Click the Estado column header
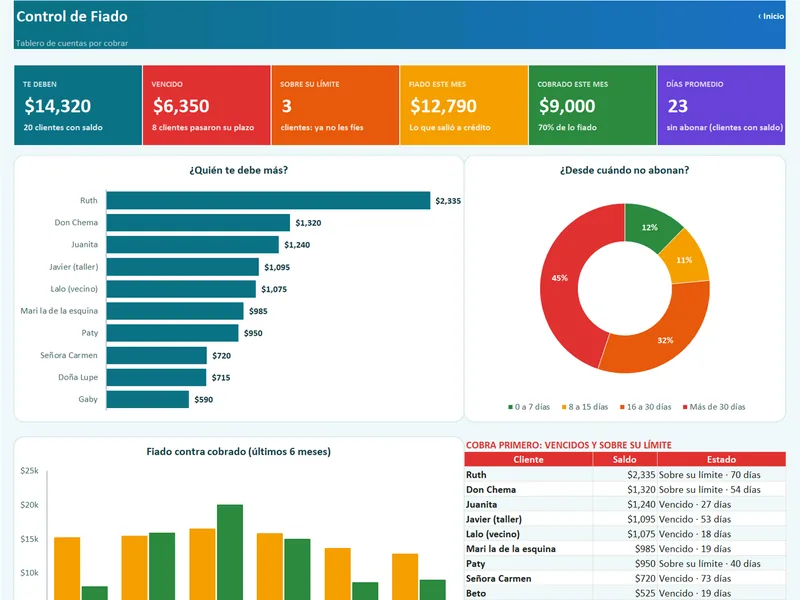The width and height of the screenshot is (800, 600). (x=721, y=459)
